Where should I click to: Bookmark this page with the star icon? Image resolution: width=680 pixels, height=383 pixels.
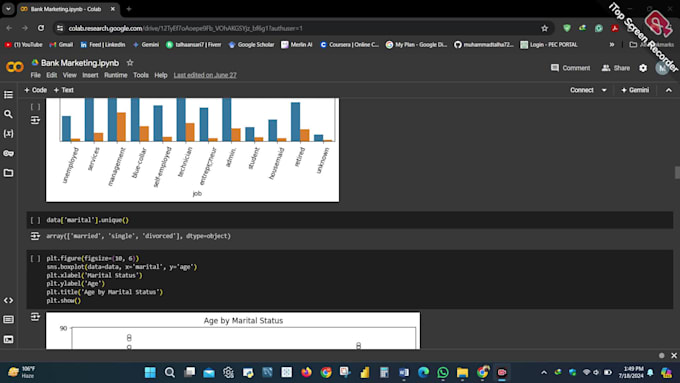point(545,28)
